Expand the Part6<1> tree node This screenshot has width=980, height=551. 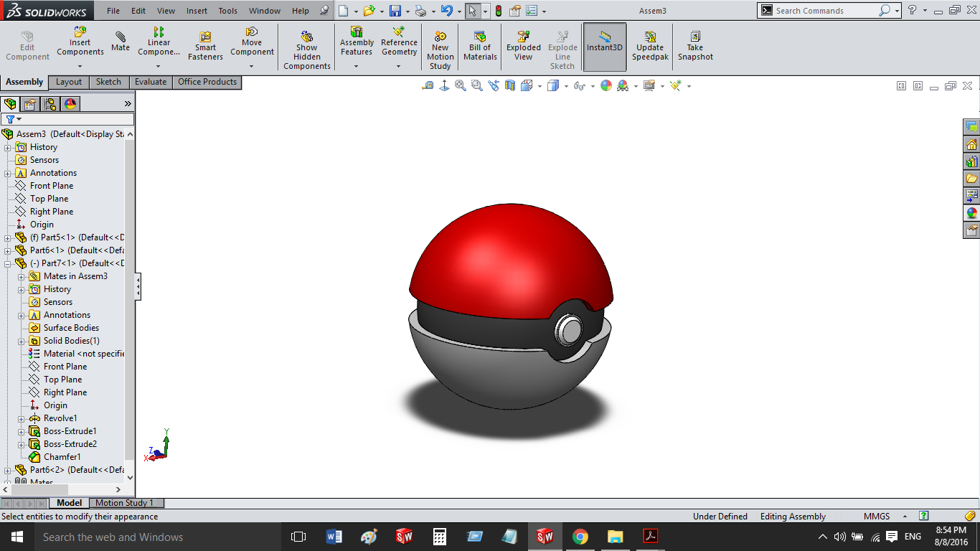coord(8,250)
